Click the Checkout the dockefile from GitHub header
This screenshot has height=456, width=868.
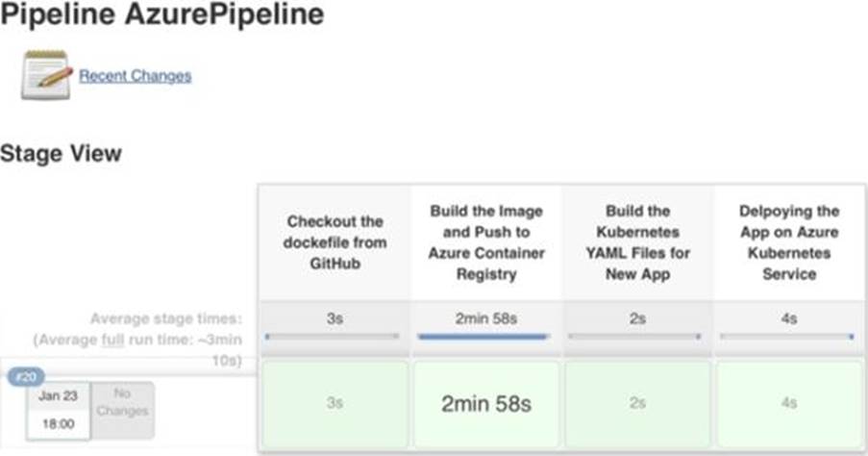[335, 242]
